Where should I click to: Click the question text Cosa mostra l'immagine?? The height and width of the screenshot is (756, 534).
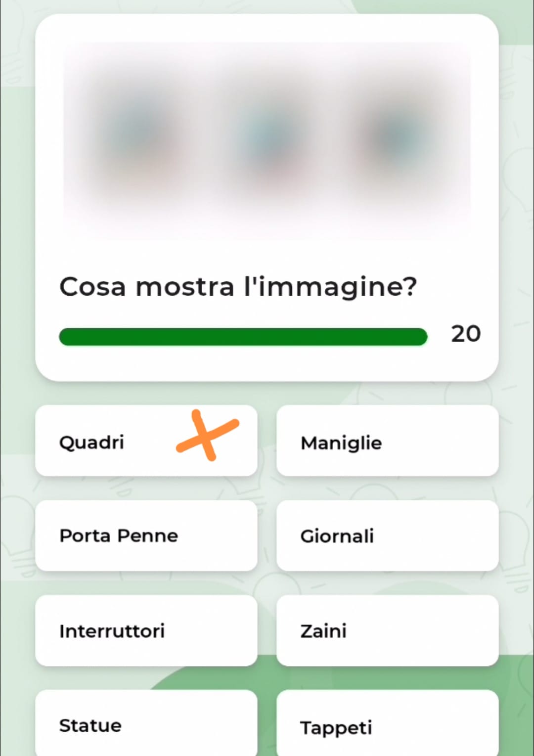(238, 287)
